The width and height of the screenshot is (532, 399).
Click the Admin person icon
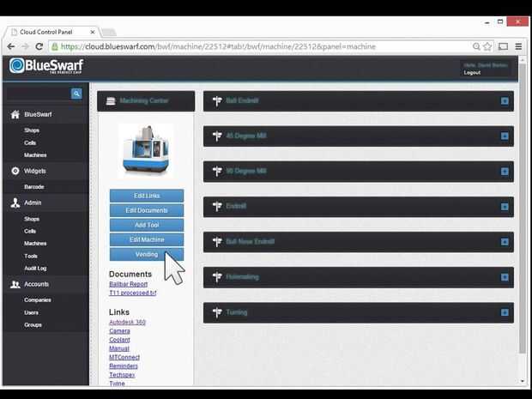pyautogui.click(x=15, y=203)
